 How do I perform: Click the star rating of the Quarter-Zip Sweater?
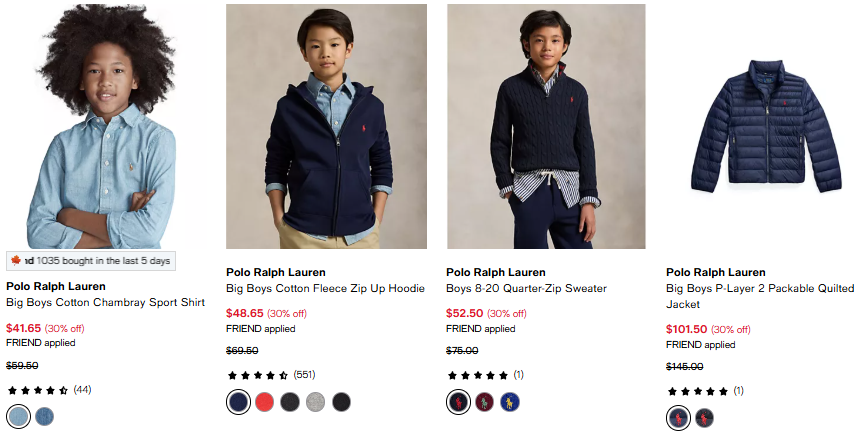point(478,375)
